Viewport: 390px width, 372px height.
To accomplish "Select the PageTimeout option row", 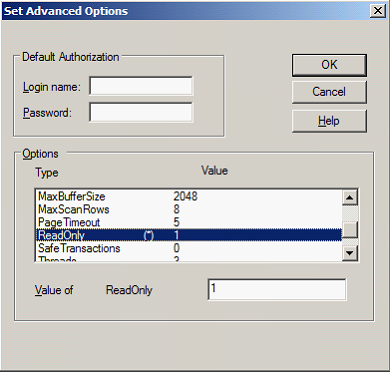I will [188, 222].
